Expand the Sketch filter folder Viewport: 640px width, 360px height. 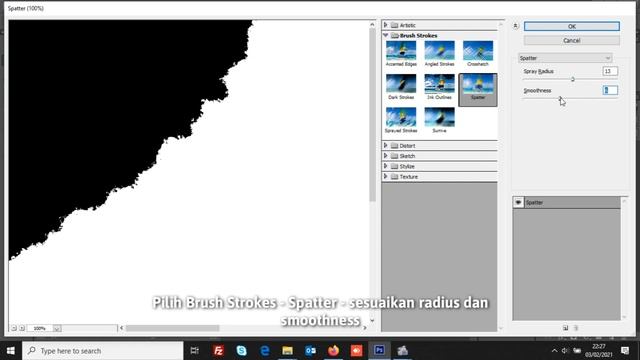pos(385,156)
